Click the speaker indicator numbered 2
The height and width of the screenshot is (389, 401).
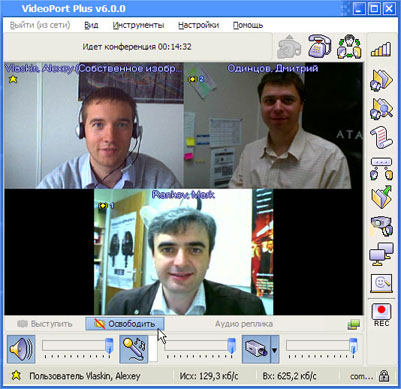point(196,79)
